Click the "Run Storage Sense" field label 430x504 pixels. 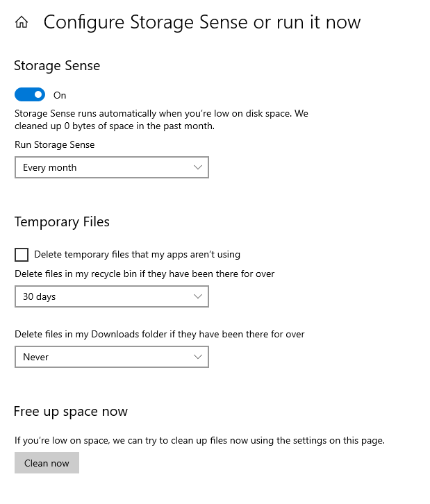point(54,145)
